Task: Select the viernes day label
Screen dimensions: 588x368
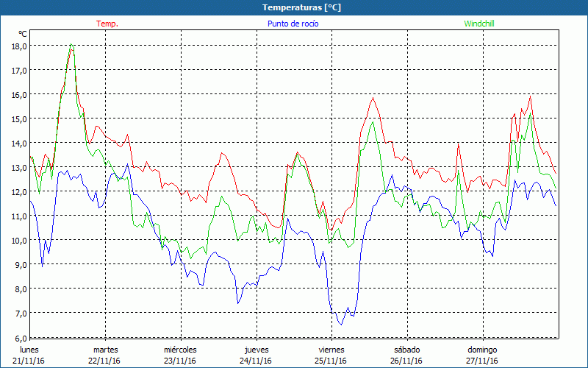Action: pos(331,349)
